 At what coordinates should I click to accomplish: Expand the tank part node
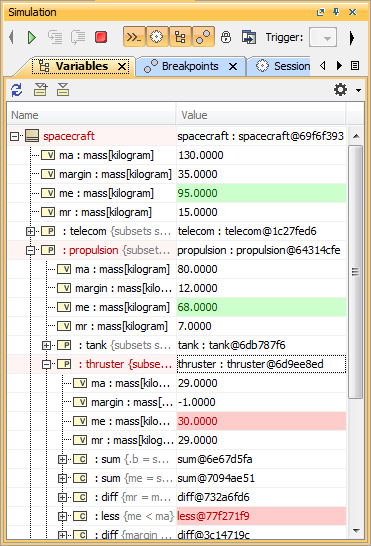pyautogui.click(x=46, y=345)
